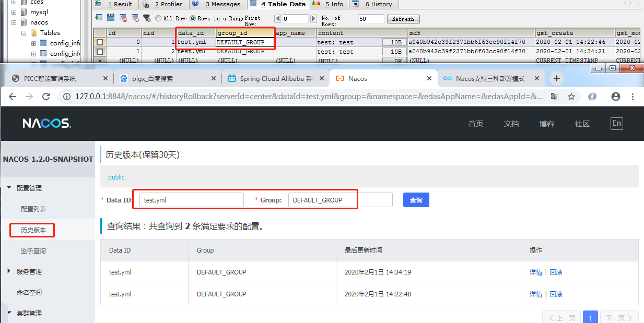Open the filter funnel dropdown in SQLyog
Viewport: 644px width, 323px height.
click(147, 18)
